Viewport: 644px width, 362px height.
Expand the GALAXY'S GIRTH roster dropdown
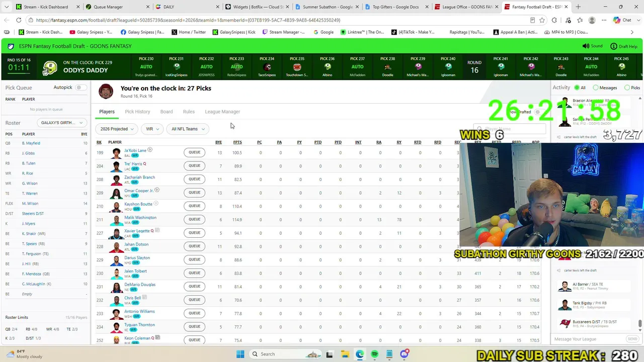(62, 123)
